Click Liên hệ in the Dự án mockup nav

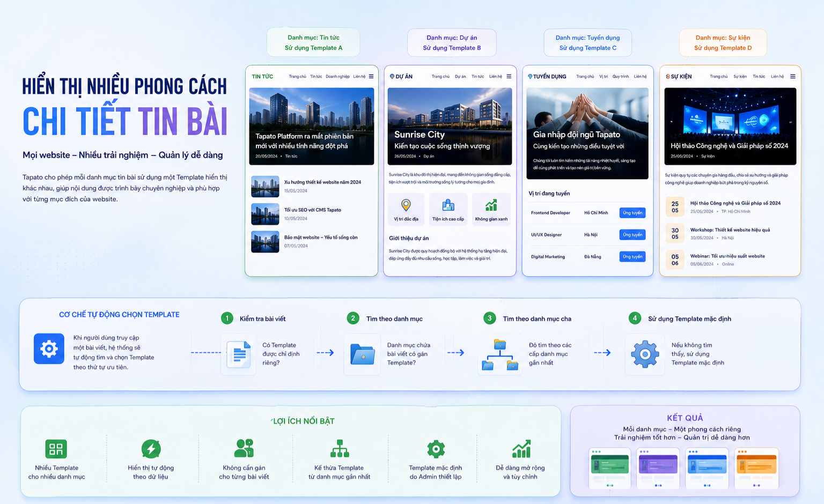[496, 76]
